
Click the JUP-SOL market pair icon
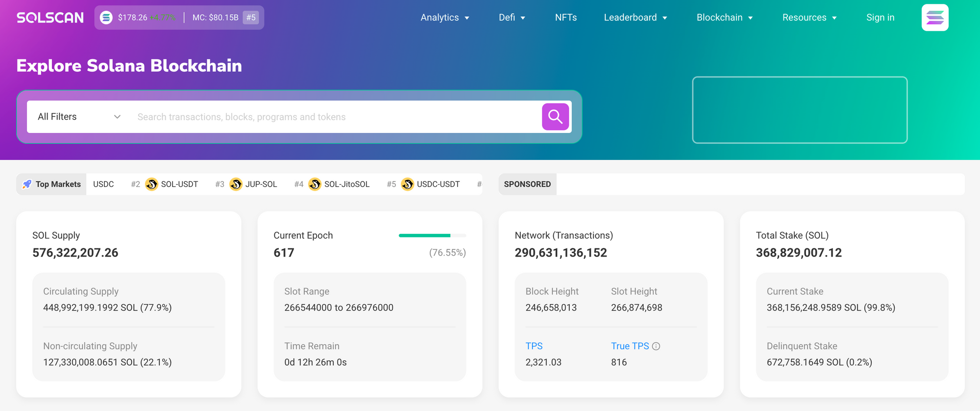click(236, 184)
